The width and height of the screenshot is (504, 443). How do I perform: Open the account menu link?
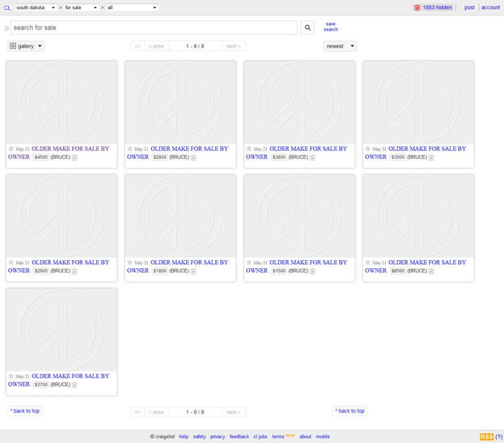[x=490, y=7]
